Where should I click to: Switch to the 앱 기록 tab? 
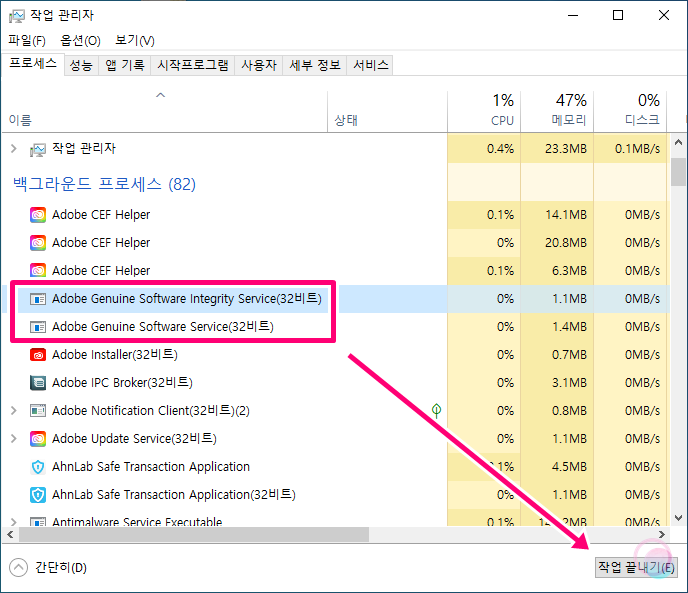[125, 65]
